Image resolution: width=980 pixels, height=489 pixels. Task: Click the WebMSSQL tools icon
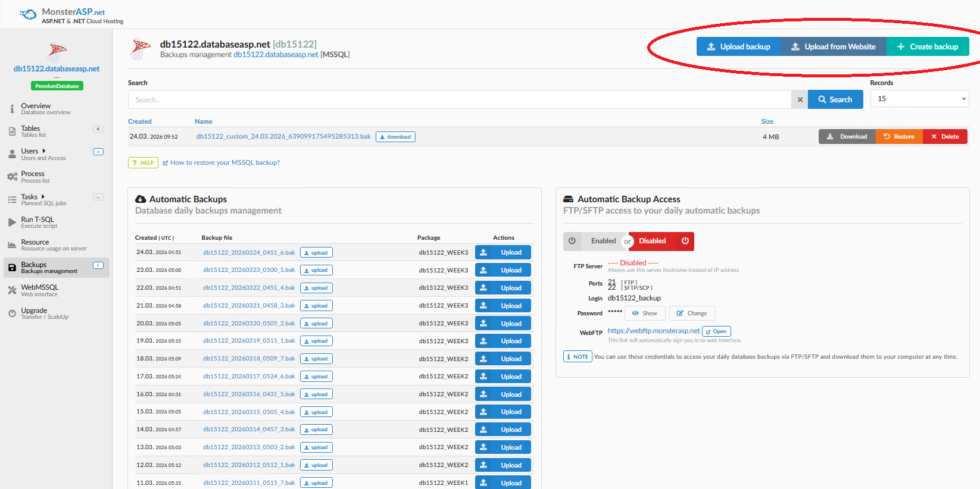12,290
